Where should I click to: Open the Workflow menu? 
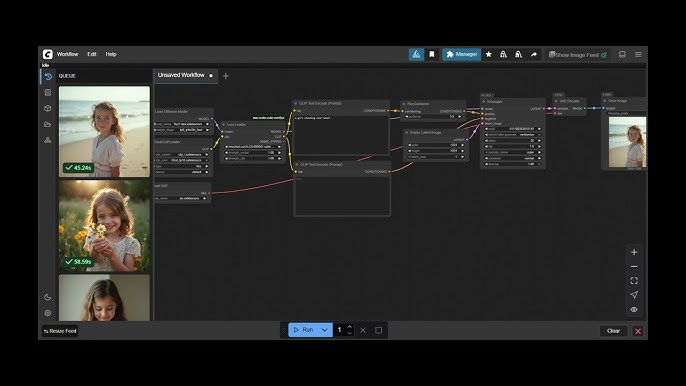tap(67, 54)
